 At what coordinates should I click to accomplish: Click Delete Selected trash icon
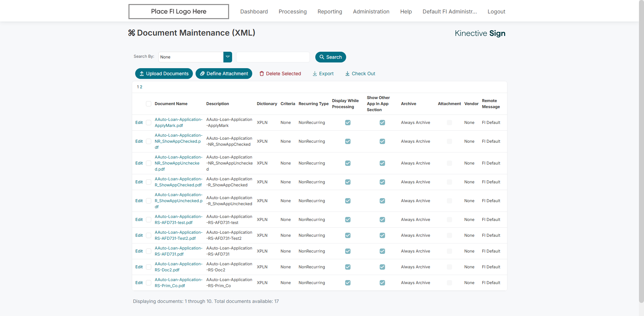pos(262,74)
